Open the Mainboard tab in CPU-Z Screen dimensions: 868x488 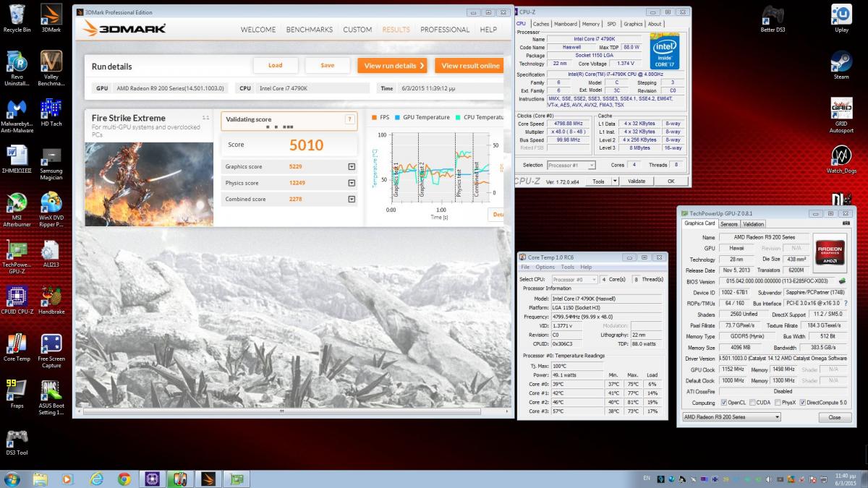click(x=566, y=24)
